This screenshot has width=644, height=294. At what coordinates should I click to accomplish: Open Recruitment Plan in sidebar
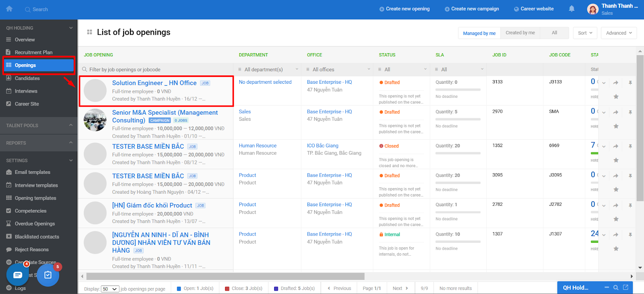point(33,52)
